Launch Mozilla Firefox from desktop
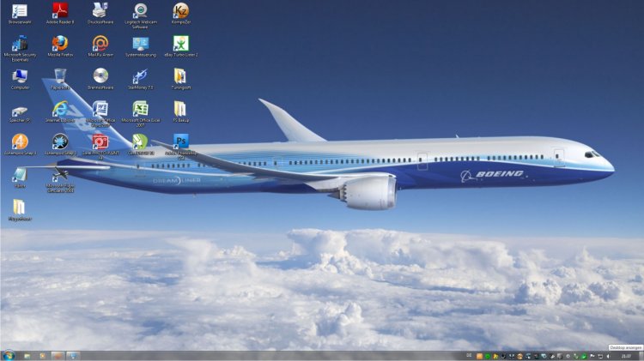This screenshot has height=361, width=644. tap(60, 46)
